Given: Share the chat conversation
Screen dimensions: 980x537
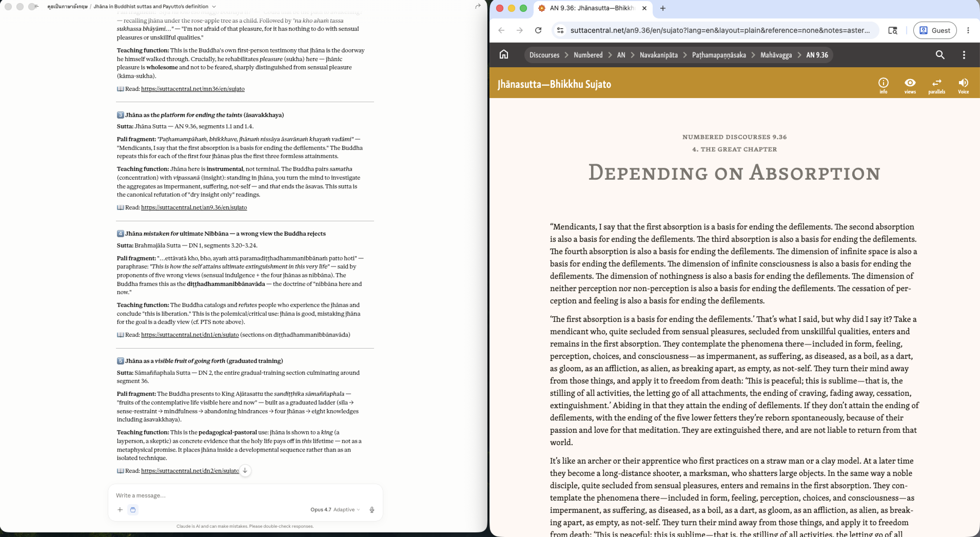Looking at the screenshot, I should point(478,6).
